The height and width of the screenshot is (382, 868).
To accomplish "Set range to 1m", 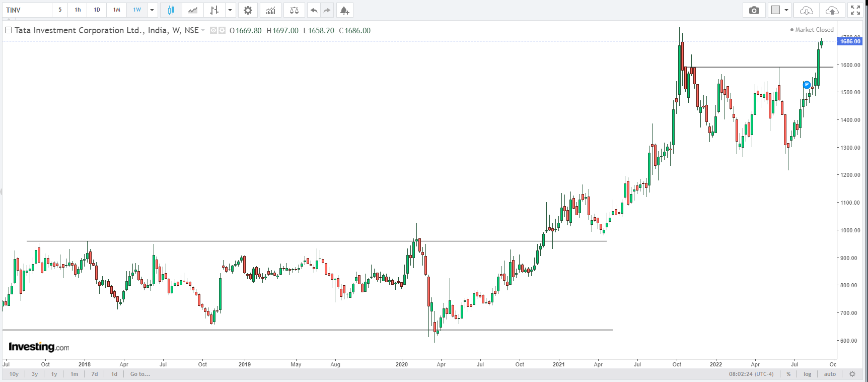I will click(75, 374).
